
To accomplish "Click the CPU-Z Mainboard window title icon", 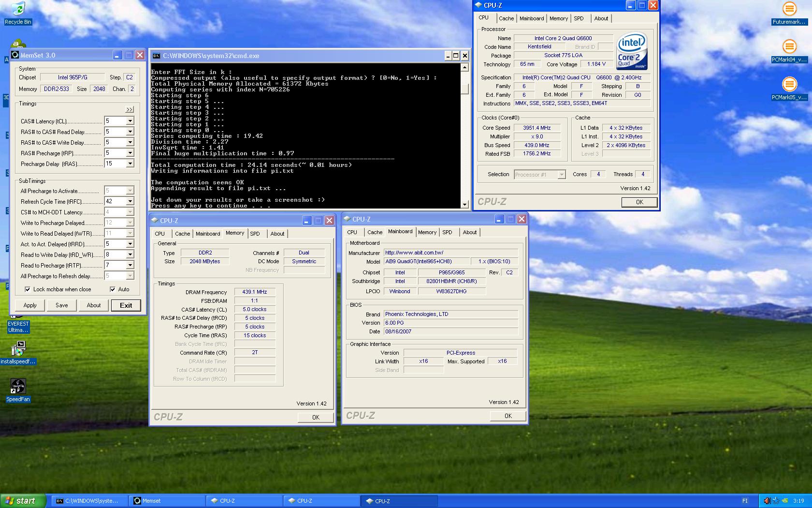I will click(347, 219).
